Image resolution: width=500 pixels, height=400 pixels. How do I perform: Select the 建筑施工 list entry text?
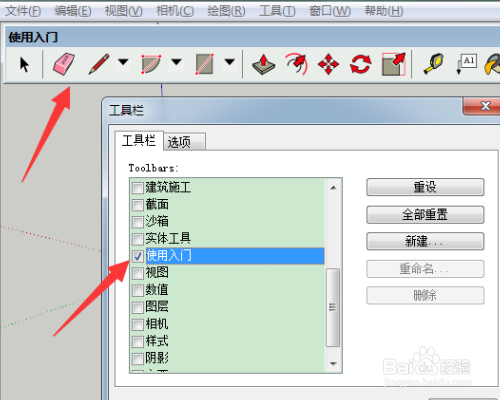click(x=168, y=187)
